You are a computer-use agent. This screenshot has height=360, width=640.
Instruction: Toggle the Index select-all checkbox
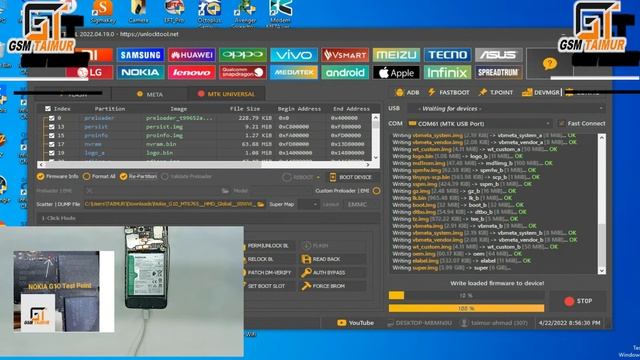48,109
